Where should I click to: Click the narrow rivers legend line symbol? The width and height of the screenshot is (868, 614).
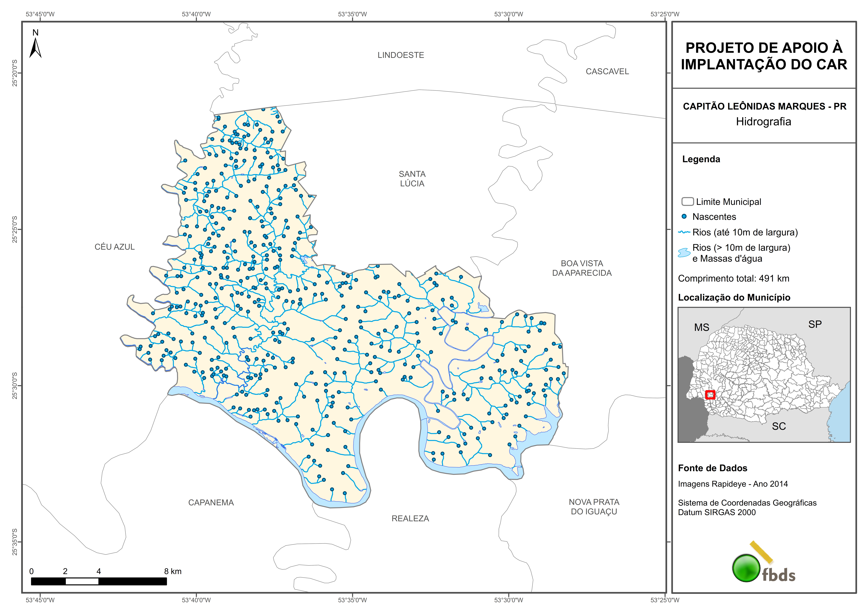[684, 232]
